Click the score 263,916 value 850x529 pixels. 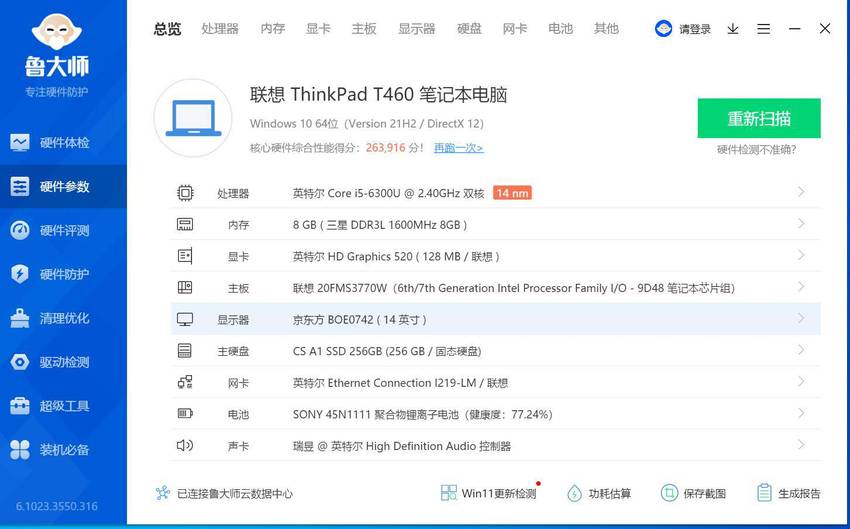coord(385,148)
